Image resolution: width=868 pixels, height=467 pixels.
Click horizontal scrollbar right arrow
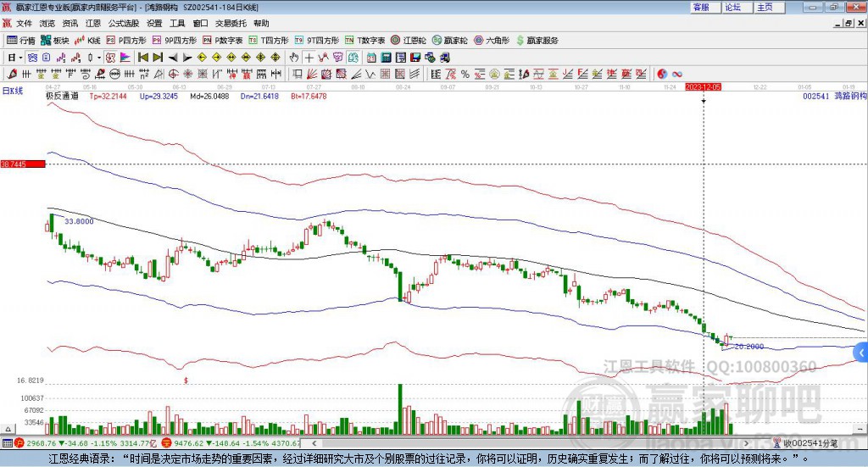tap(746, 443)
